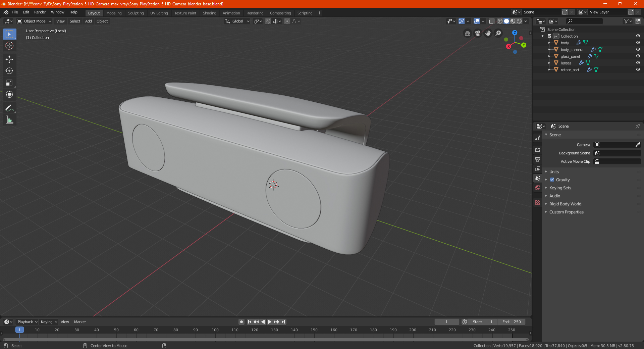Select the Annotate pencil tool

click(9, 108)
